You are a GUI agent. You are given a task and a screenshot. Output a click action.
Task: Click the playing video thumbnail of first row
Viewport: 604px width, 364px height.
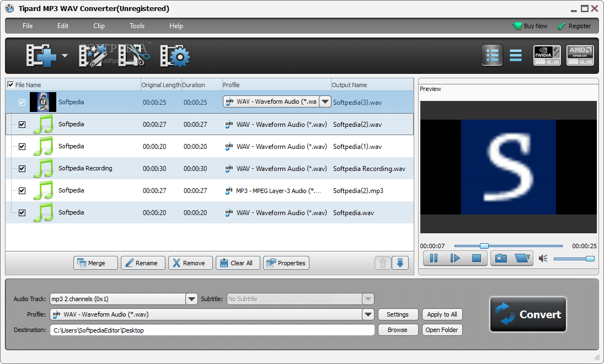pos(43,102)
